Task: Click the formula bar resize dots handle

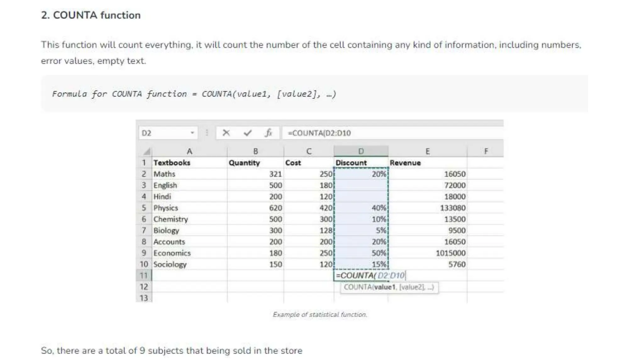Action: coord(207,133)
